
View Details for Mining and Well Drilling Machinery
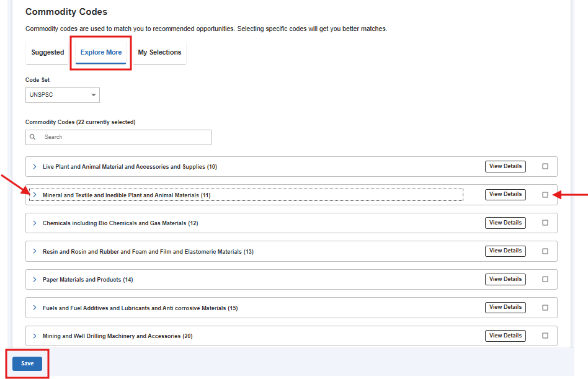(505, 336)
